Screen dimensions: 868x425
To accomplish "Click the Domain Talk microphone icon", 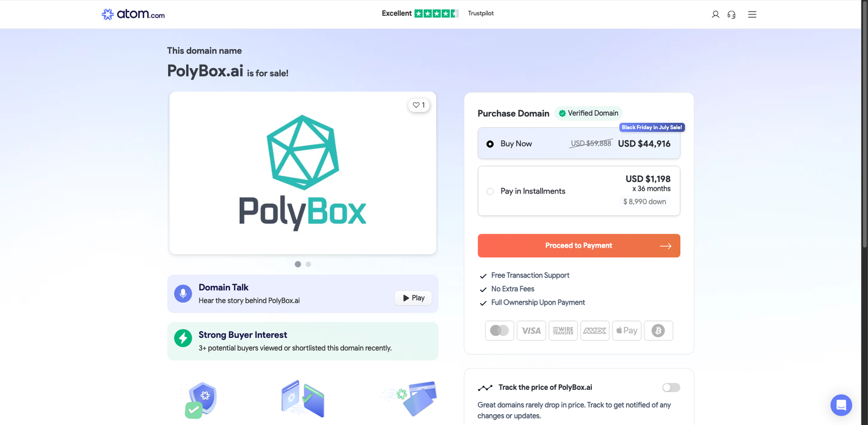I will pyautogui.click(x=183, y=294).
